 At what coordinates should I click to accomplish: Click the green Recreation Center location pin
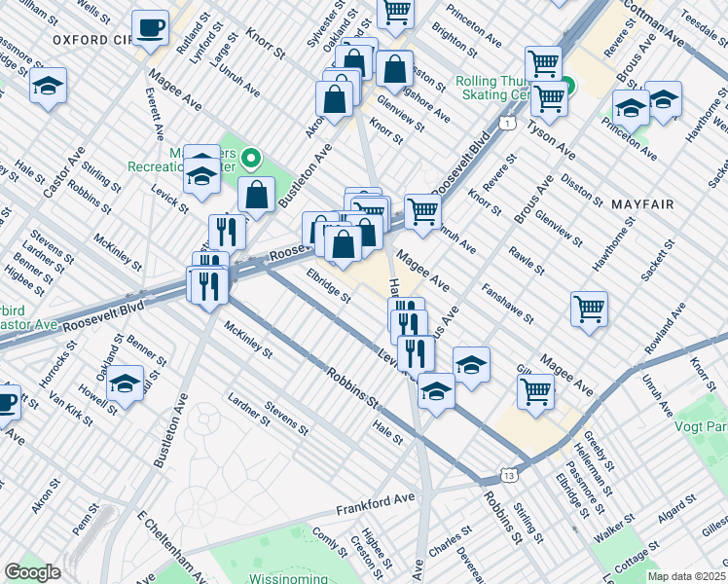click(x=251, y=160)
